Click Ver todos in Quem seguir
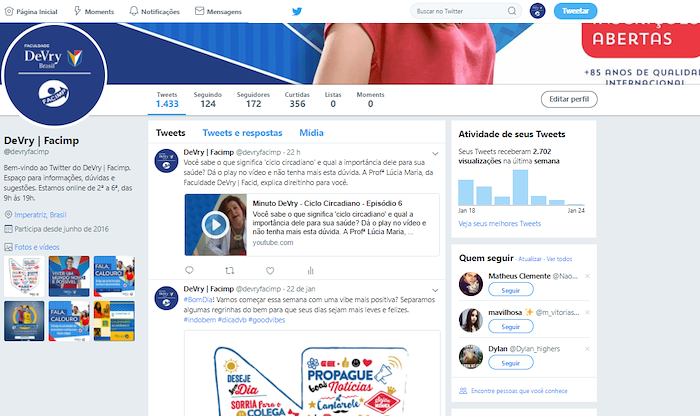Screen dimensions: 700x416 click(559, 259)
